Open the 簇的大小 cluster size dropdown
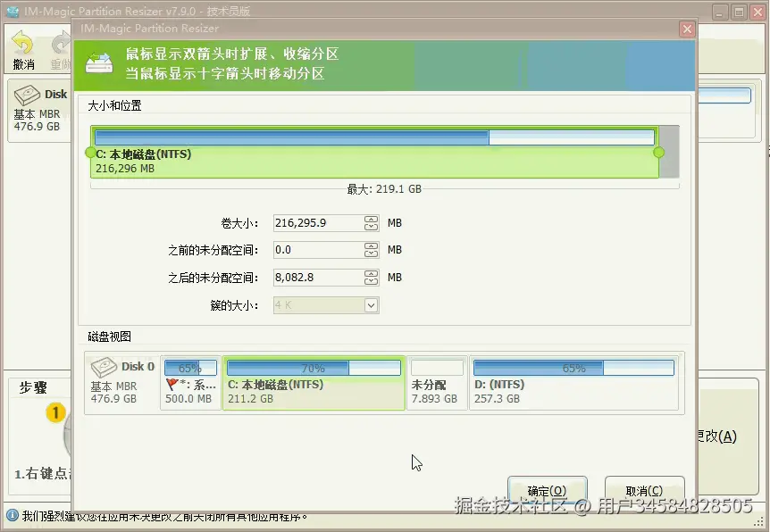The width and height of the screenshot is (770, 532). [372, 305]
